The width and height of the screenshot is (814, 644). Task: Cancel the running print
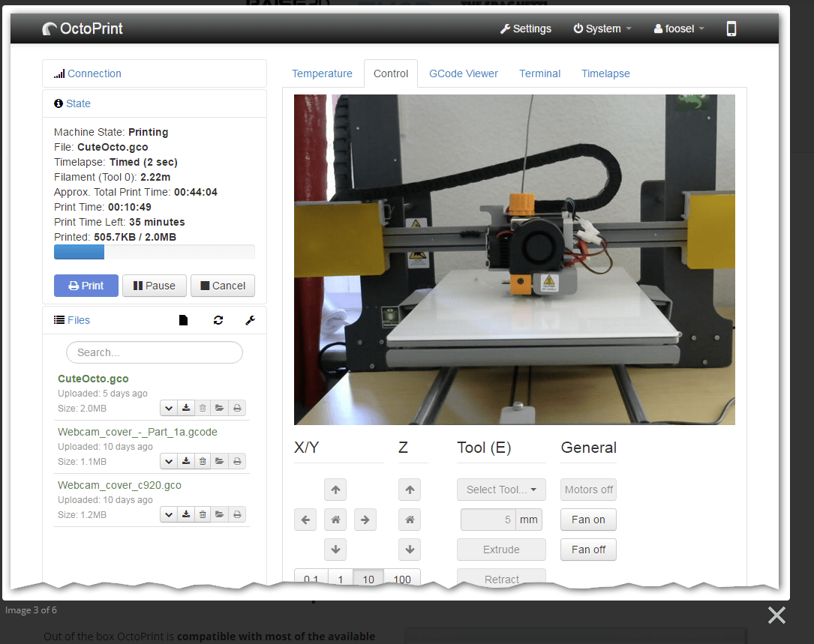coord(222,286)
